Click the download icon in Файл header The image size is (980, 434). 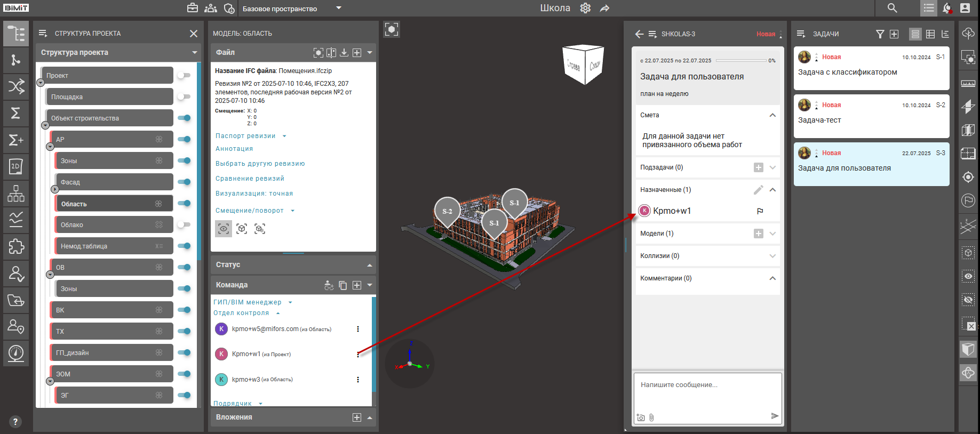point(344,52)
